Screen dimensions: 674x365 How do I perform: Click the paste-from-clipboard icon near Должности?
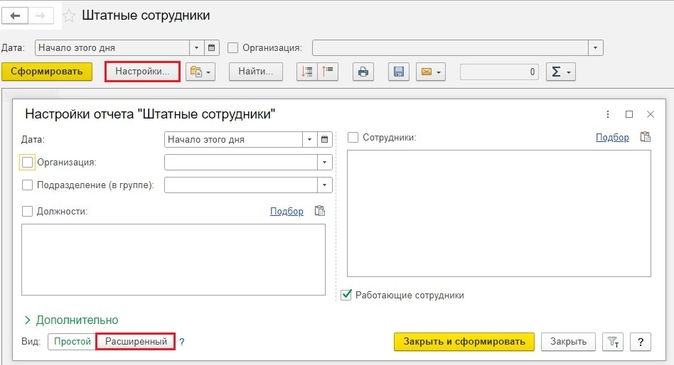(x=320, y=211)
